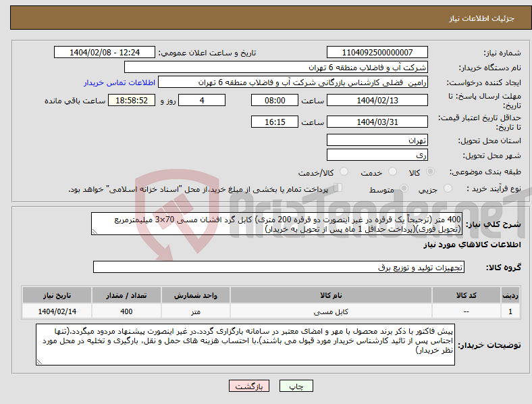
Task: Click the response deadline date 1404/02/13
Action: pos(377,101)
